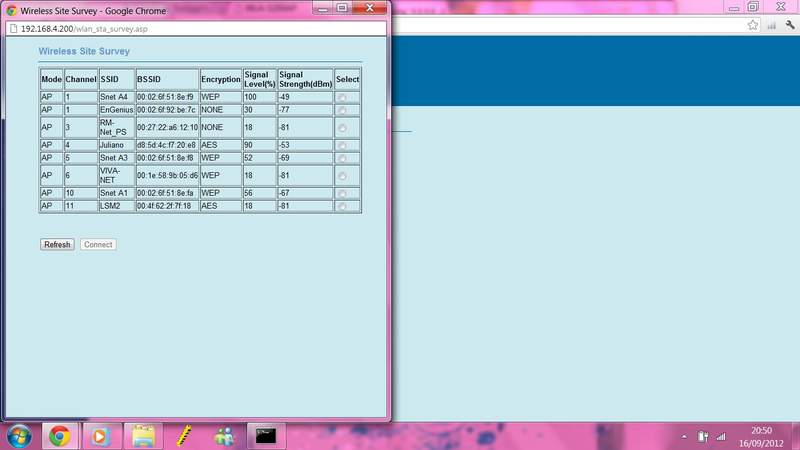Click the Channel column header
The height and width of the screenshot is (450, 800).
tap(81, 79)
